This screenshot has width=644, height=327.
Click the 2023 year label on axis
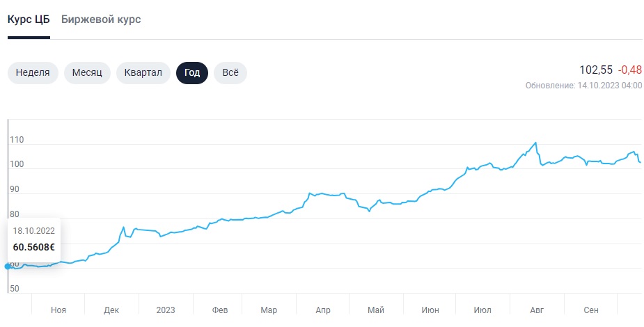tap(166, 310)
